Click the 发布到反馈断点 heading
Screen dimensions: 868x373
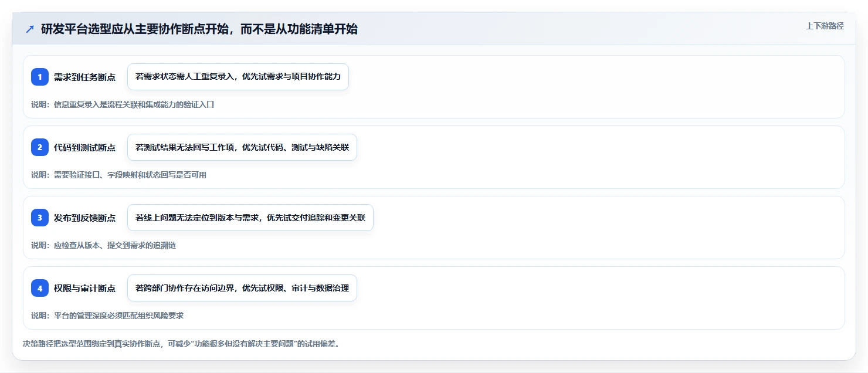[x=84, y=218]
